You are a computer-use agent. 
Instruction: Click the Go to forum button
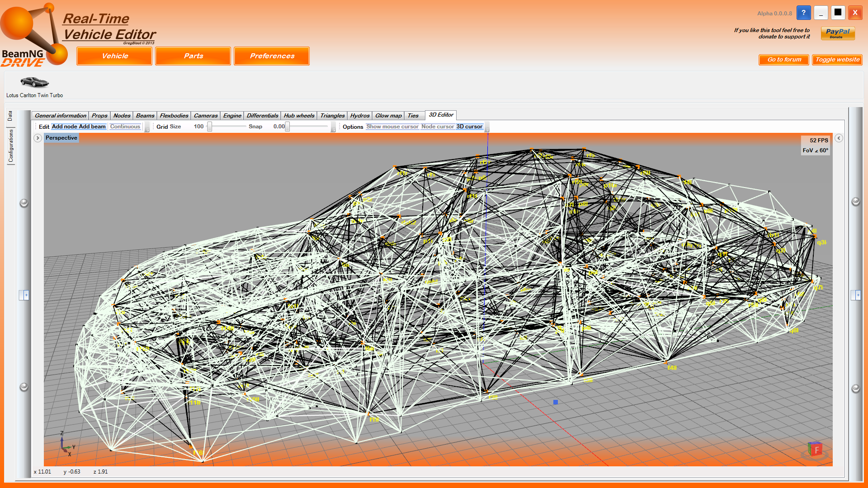coord(784,60)
